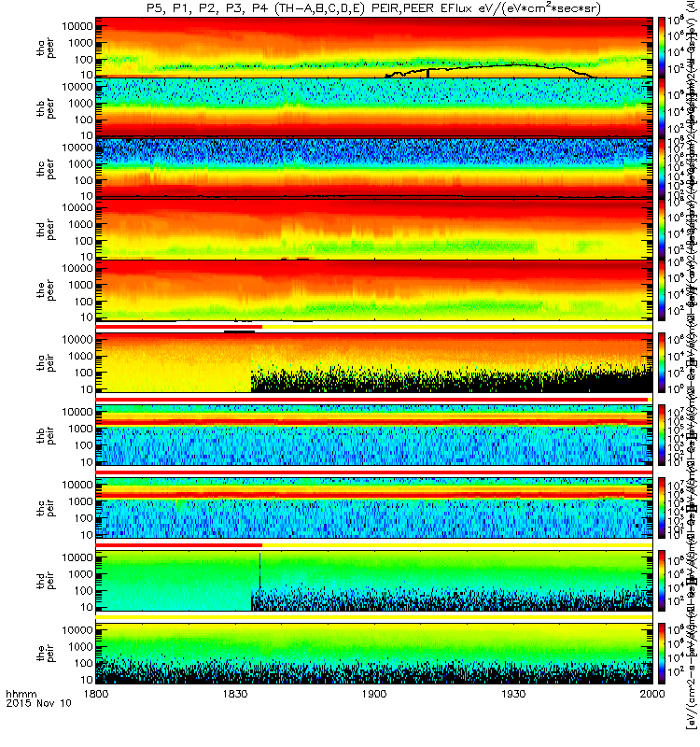Click the 'tha peir' panel label
This screenshot has height=747, width=700.
click(46, 362)
